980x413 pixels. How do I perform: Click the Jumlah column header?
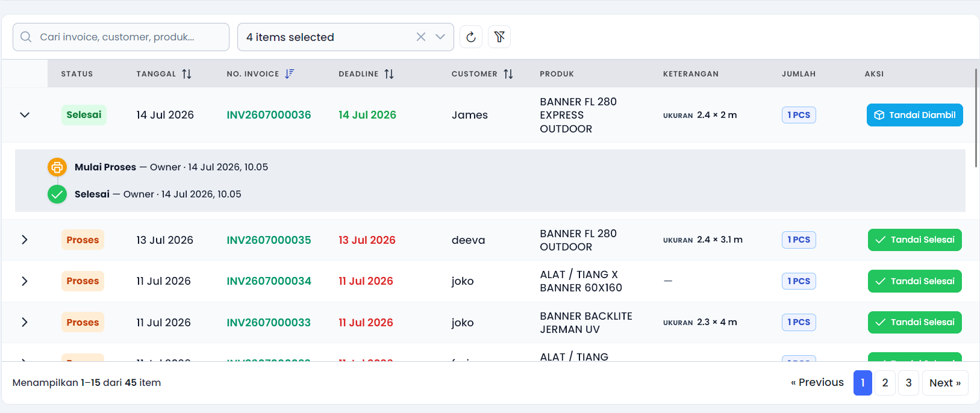[x=799, y=74]
